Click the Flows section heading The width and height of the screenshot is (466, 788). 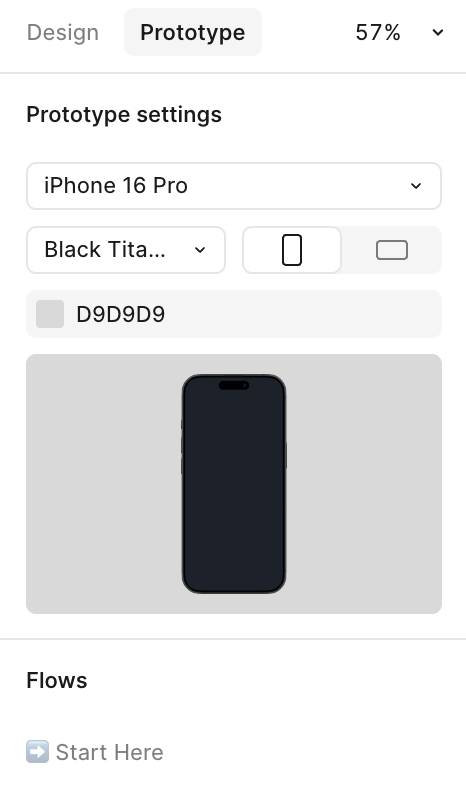[57, 680]
